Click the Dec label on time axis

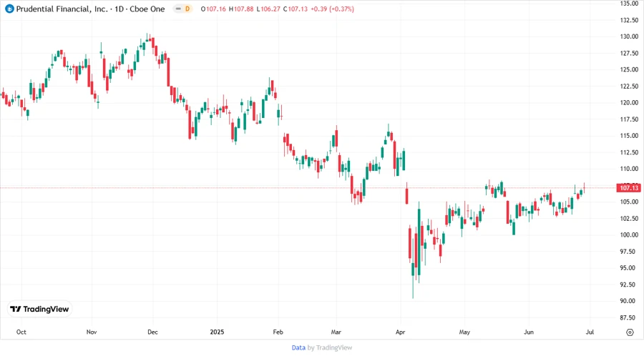coord(152,332)
